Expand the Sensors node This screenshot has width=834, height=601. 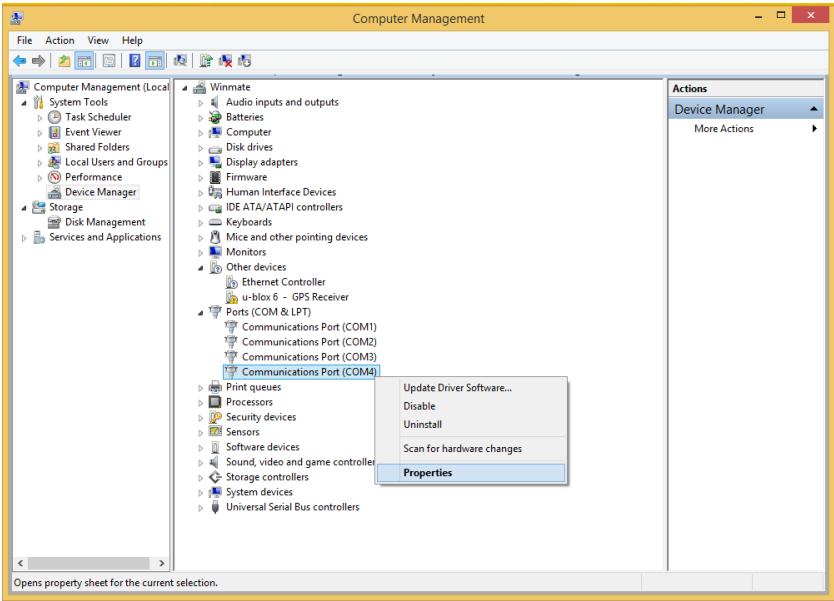pyautogui.click(x=201, y=433)
